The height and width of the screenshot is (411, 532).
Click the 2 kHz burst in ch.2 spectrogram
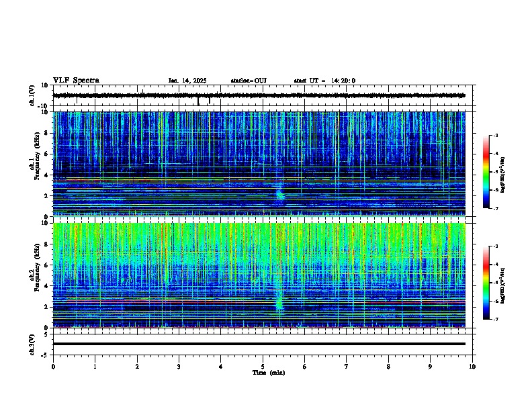(279, 303)
